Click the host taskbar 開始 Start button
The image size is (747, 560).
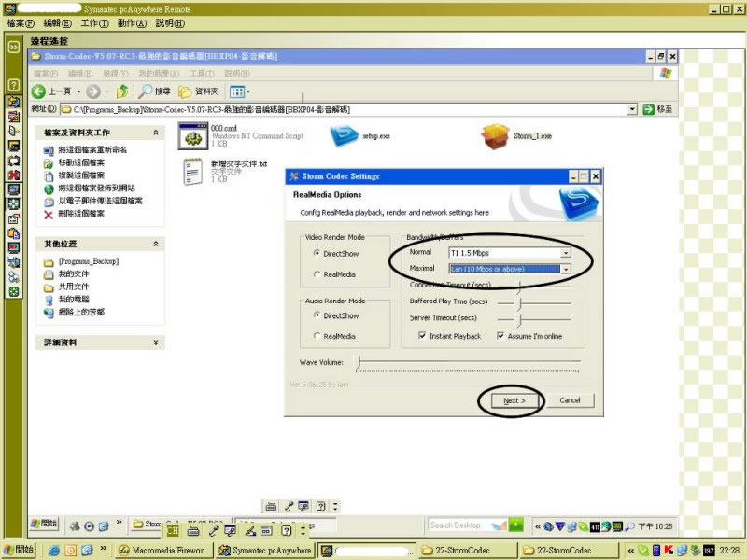(x=20, y=550)
